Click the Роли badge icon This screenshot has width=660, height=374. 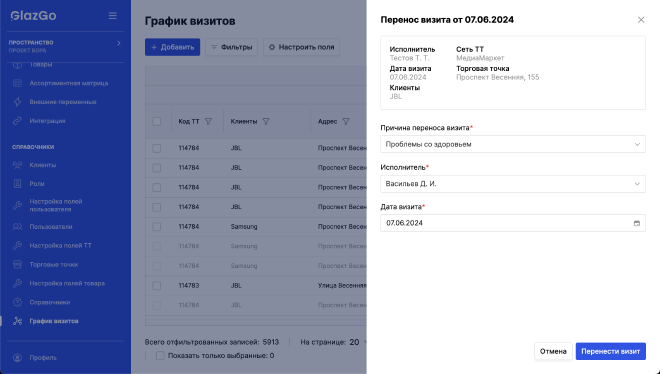[17, 183]
